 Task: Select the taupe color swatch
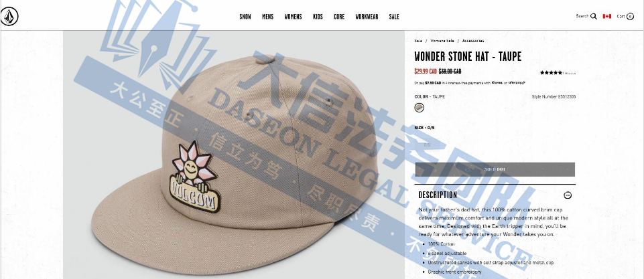click(419, 108)
